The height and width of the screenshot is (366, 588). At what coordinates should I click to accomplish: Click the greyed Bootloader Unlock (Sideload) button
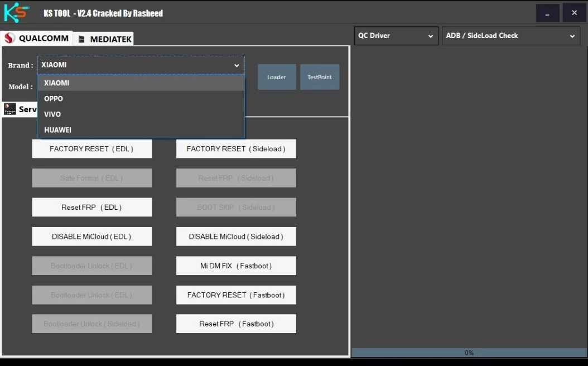tap(92, 324)
